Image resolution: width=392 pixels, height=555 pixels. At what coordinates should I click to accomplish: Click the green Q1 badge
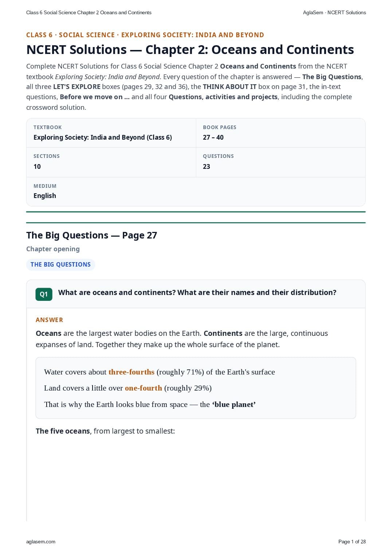[x=44, y=294]
